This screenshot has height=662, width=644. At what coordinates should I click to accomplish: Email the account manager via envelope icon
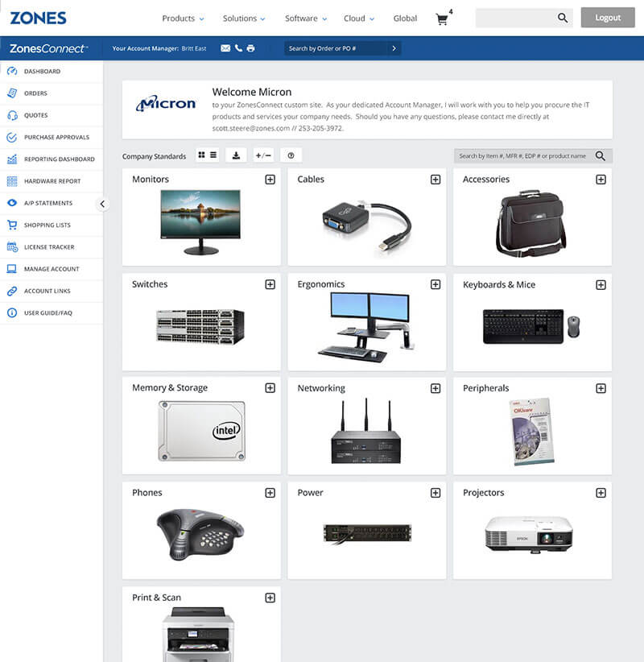pos(225,48)
